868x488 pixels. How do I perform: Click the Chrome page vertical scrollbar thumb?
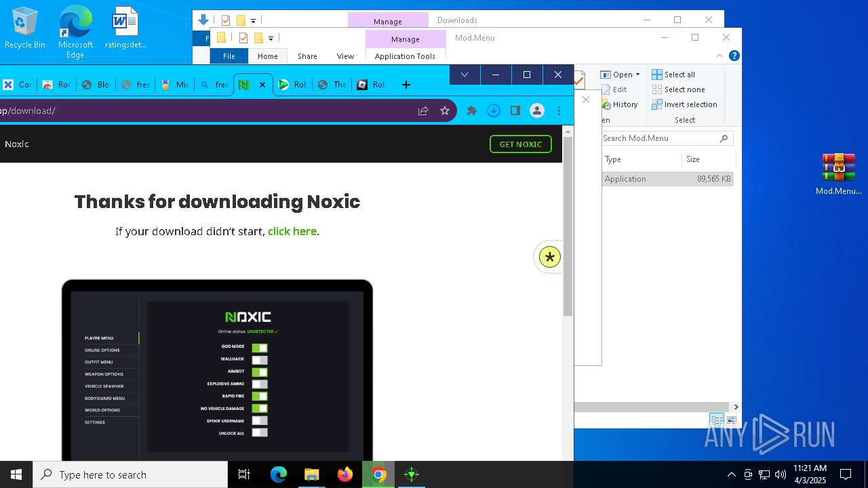click(568, 226)
